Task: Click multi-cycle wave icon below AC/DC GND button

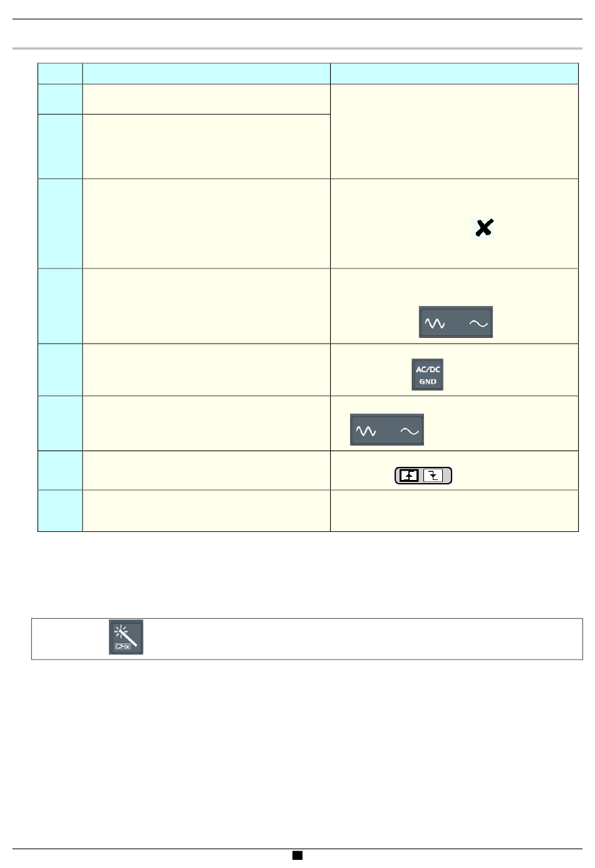Action: click(366, 431)
